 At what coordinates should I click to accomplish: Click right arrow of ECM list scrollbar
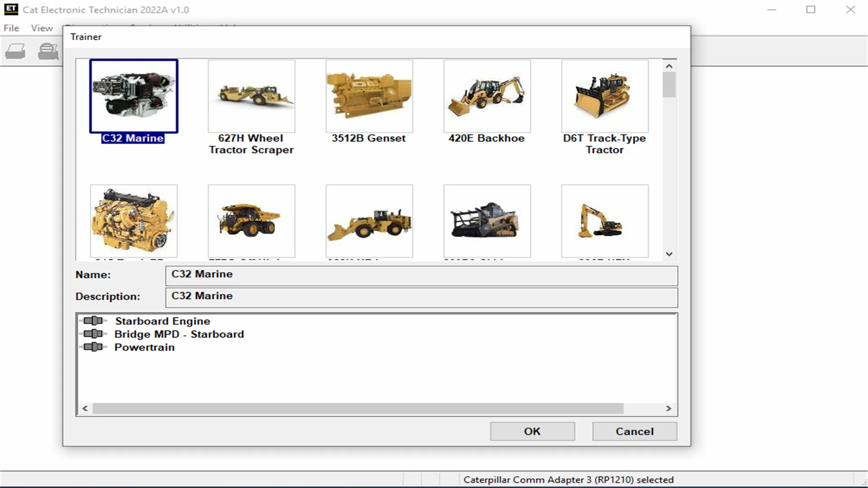point(669,408)
